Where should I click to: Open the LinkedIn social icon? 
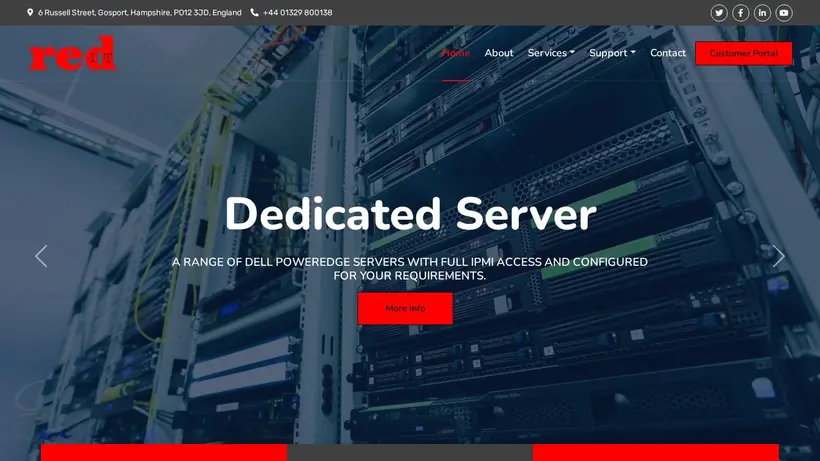762,13
